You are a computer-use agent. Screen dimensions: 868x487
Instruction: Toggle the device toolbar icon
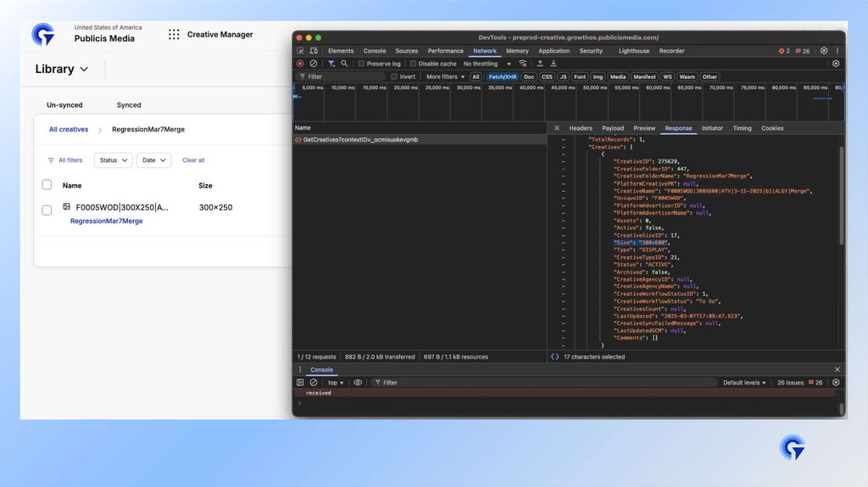coord(313,51)
